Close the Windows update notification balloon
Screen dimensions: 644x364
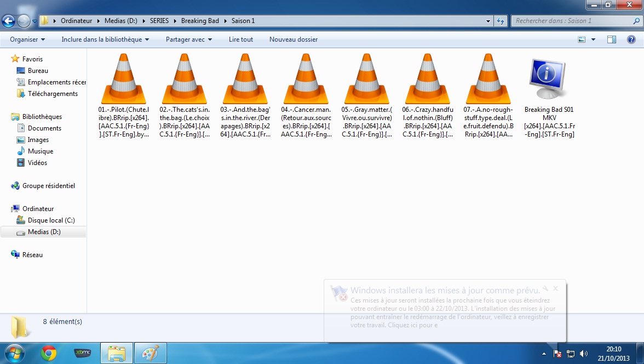pos(555,288)
